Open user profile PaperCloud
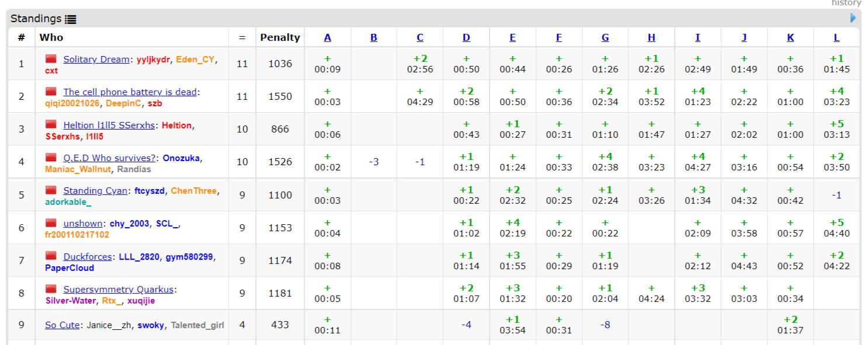Screen dimensions: 868x345 [x=70, y=268]
